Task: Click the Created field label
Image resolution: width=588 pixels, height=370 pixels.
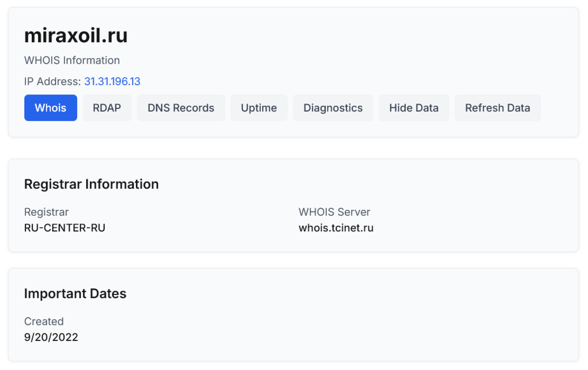Action: pos(44,321)
